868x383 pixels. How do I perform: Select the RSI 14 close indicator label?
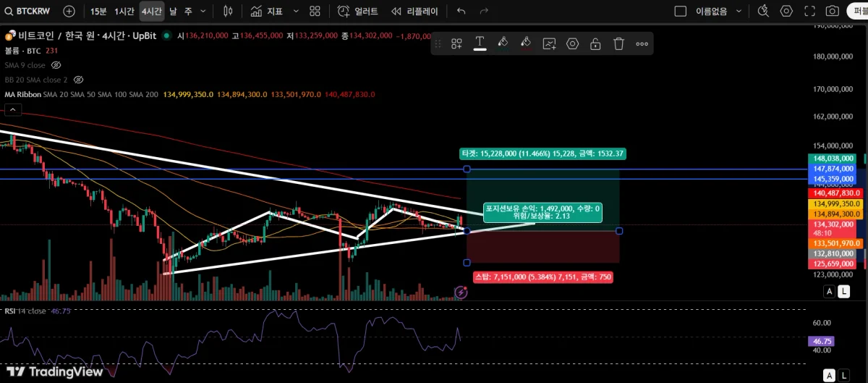[x=25, y=311]
